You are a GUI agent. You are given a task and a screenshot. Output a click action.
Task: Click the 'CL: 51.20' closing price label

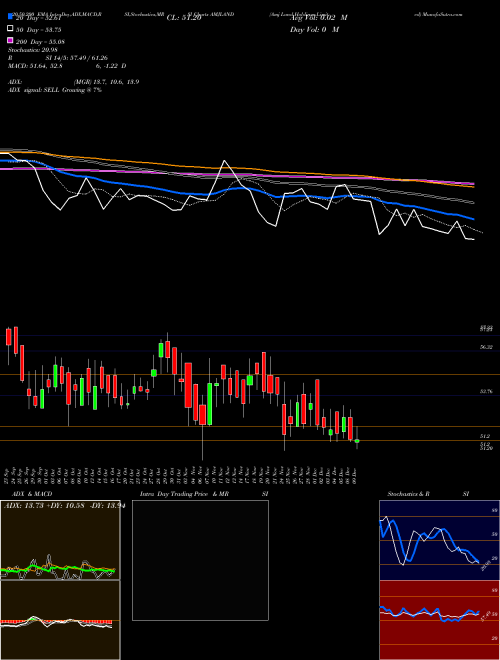184,18
